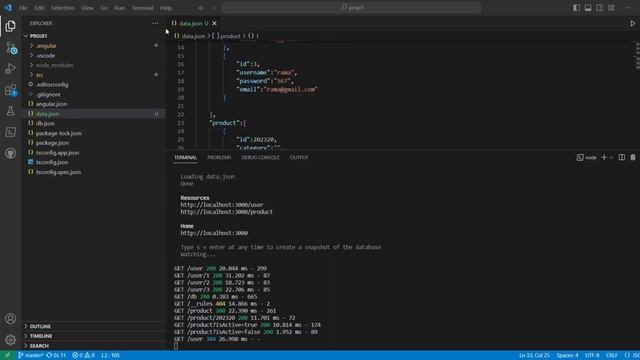
Task: Toggle the primary side bar layout
Action: coord(576,8)
